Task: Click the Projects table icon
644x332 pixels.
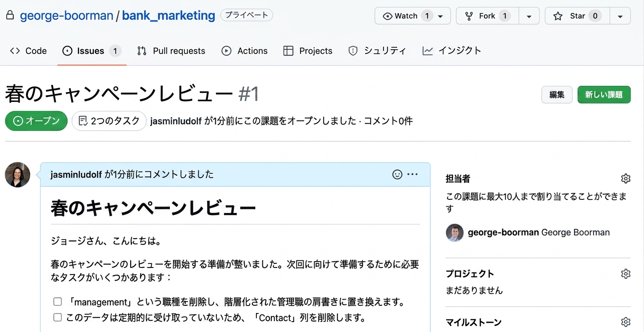Action: (x=288, y=51)
